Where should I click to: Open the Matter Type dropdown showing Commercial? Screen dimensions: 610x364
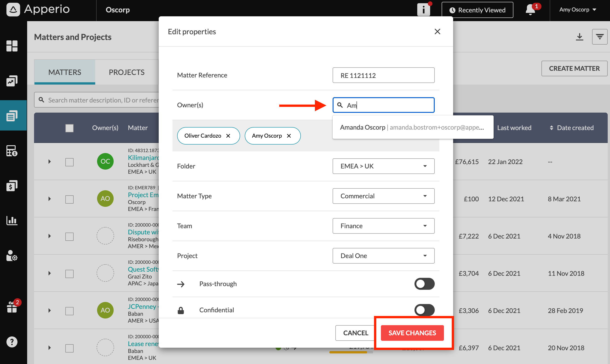point(383,196)
